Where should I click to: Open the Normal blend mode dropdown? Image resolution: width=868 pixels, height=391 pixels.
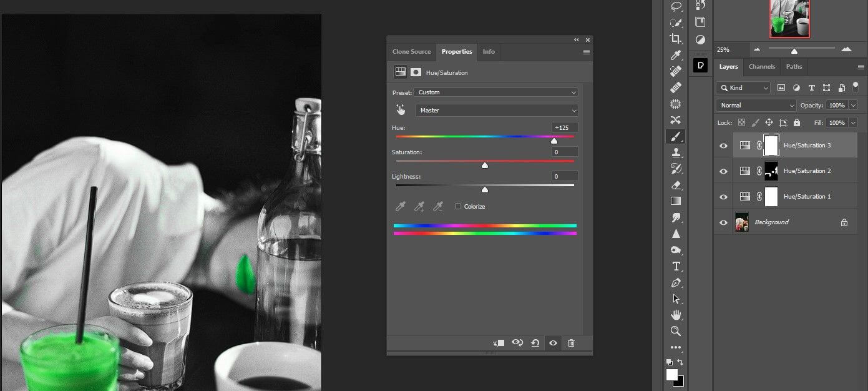[755, 105]
